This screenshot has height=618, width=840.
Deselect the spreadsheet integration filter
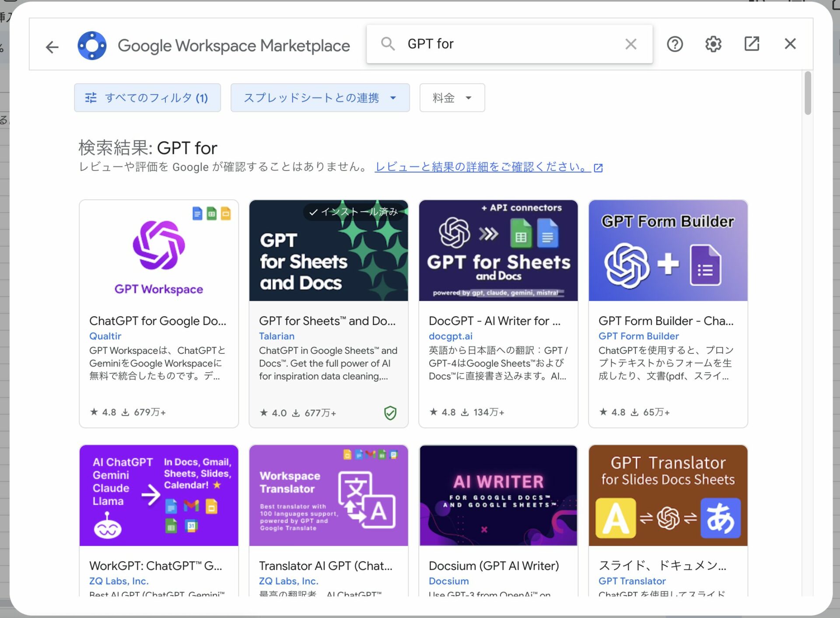[320, 98]
